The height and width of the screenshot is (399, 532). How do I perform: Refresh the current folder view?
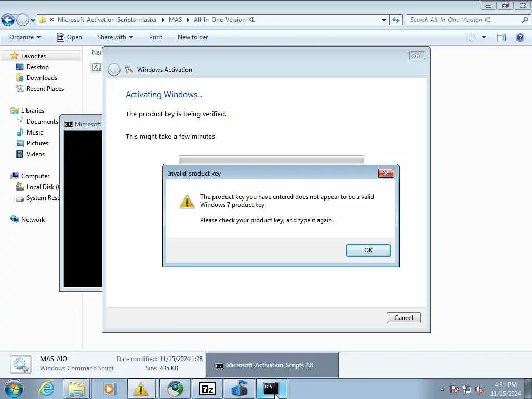396,20
